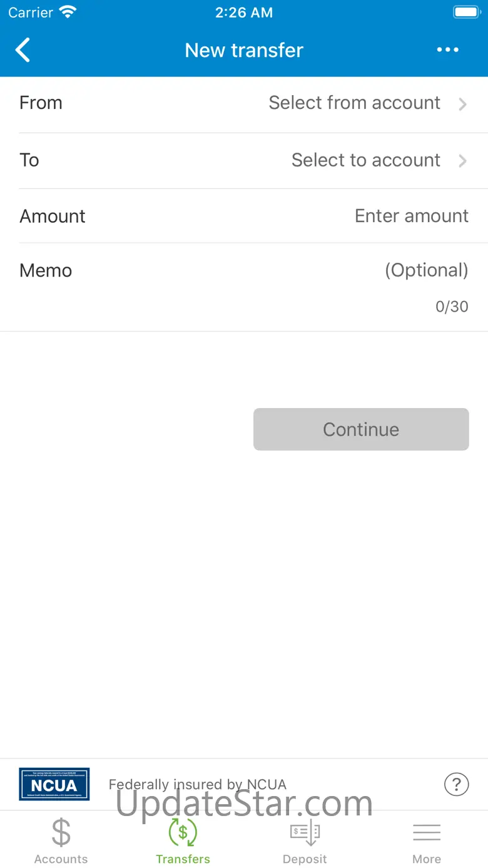Expand the Select from account chevron
The height and width of the screenshot is (868, 488).
[463, 104]
